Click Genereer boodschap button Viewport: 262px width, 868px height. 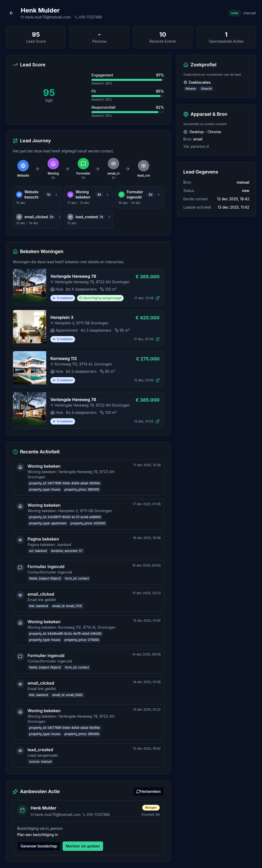39,846
